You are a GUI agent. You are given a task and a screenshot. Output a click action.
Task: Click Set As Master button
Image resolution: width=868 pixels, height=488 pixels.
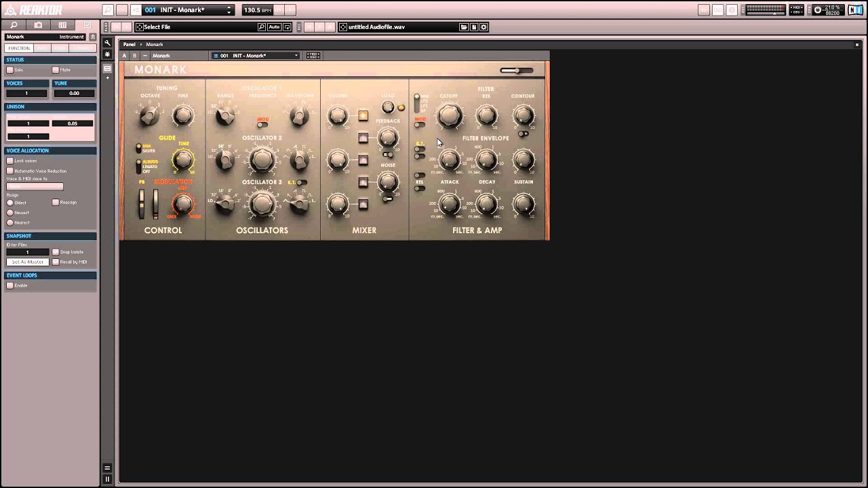[x=28, y=262]
